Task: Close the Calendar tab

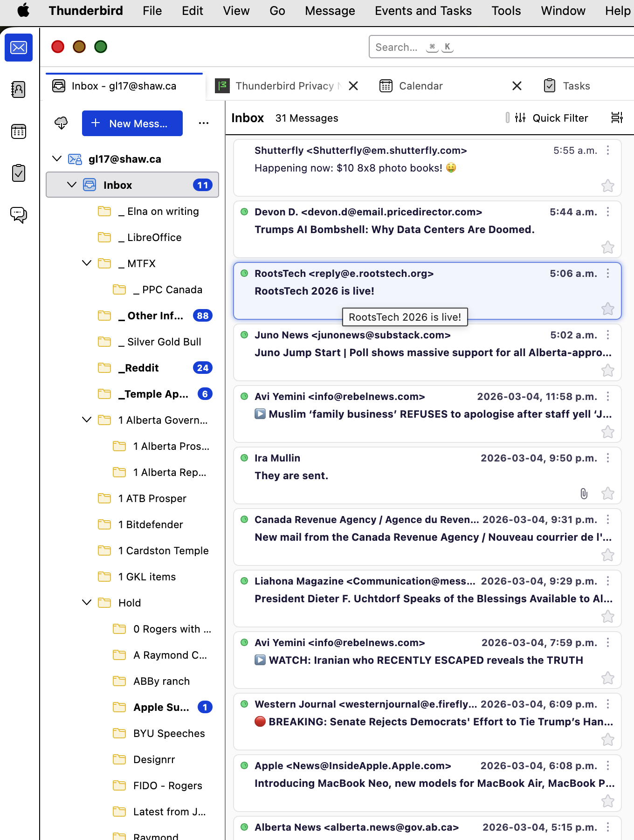Action: 517,86
